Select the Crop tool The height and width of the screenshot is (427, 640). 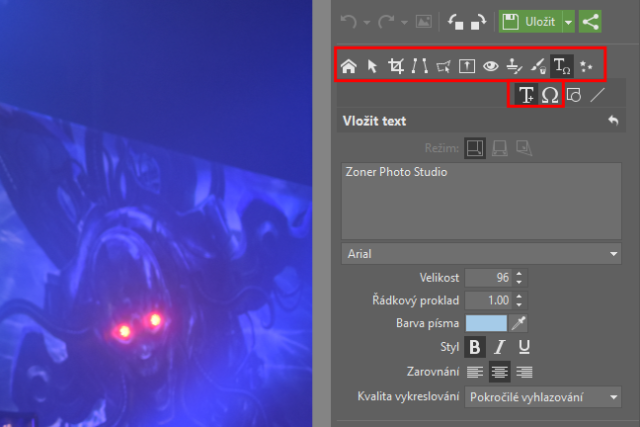[396, 66]
